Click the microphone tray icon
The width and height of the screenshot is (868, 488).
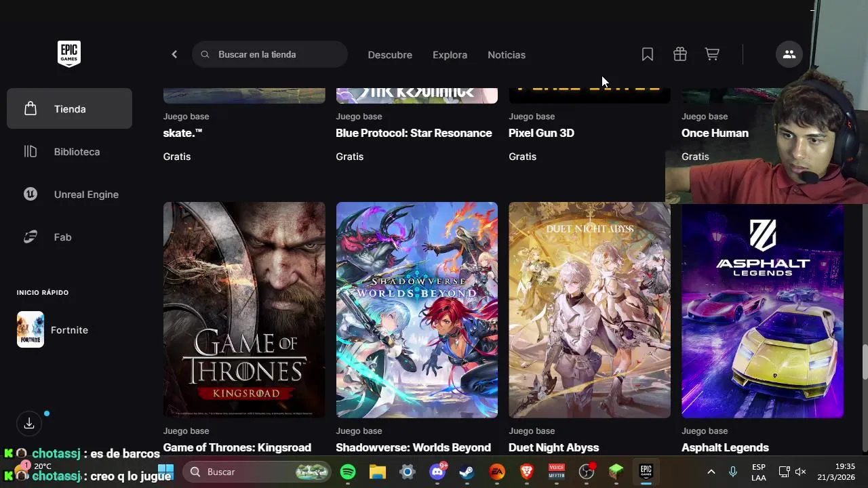coord(733,472)
